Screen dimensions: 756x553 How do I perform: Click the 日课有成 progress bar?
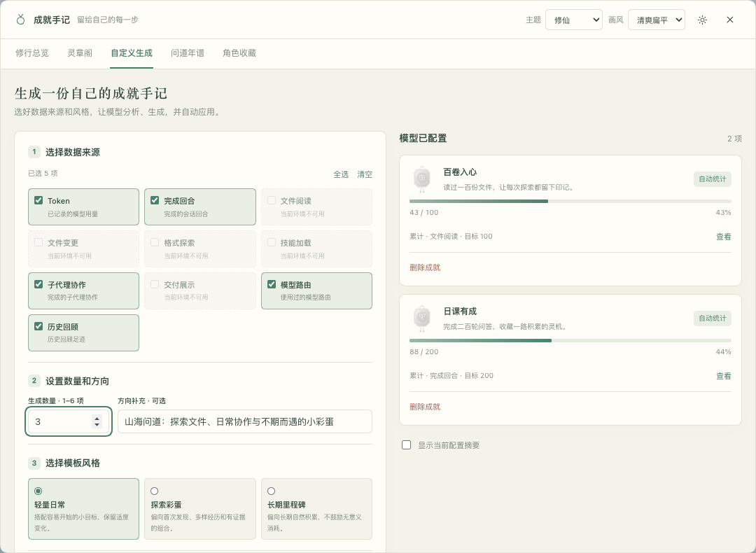coord(570,340)
